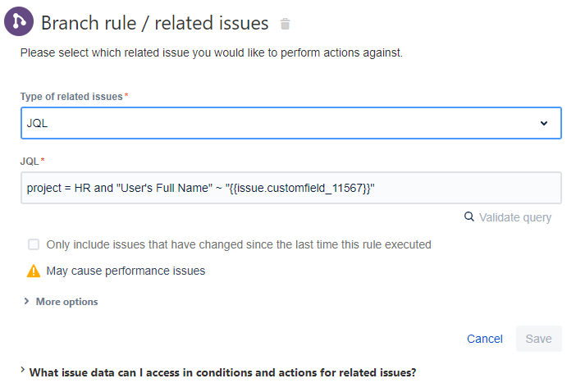This screenshot has width=576, height=392.
Task: Click into the JQL query input field
Action: click(291, 188)
